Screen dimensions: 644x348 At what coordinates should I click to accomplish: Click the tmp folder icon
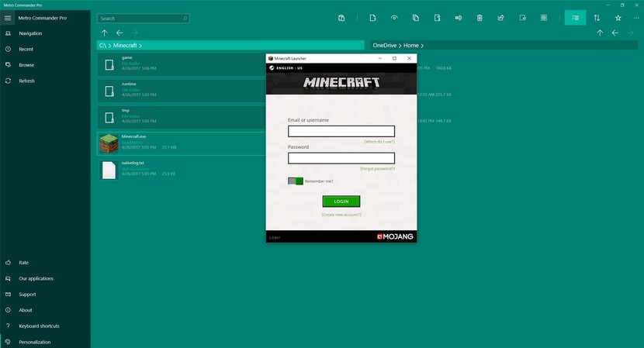pos(109,118)
